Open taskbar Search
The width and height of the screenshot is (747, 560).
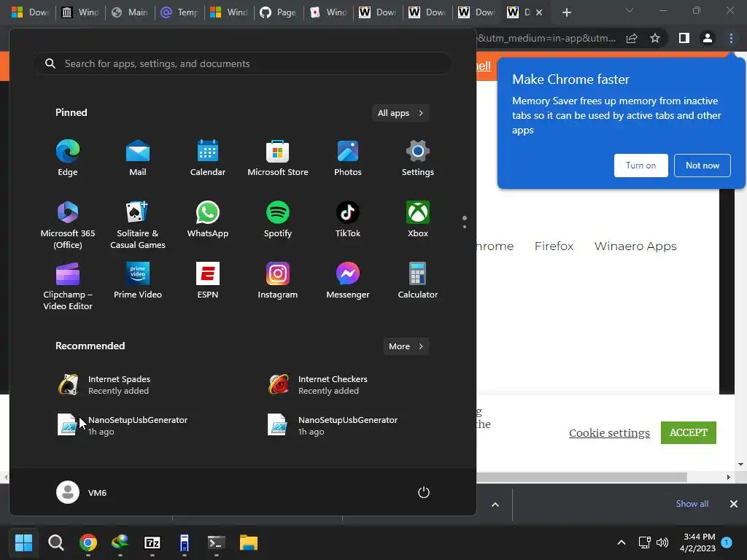click(55, 542)
